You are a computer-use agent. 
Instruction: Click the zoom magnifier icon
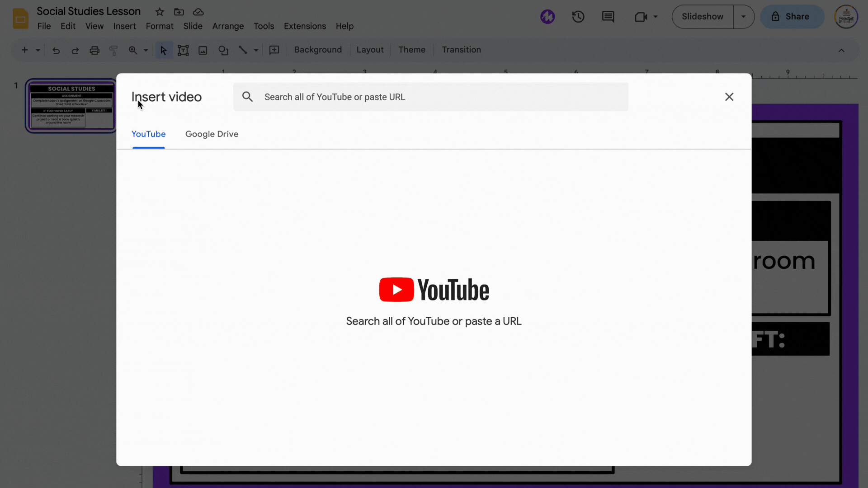[133, 50]
